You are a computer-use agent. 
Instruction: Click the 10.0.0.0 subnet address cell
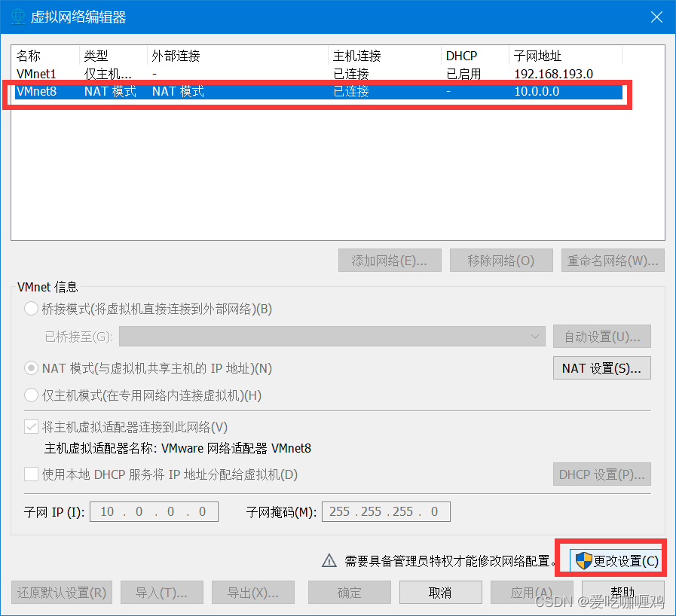point(537,91)
